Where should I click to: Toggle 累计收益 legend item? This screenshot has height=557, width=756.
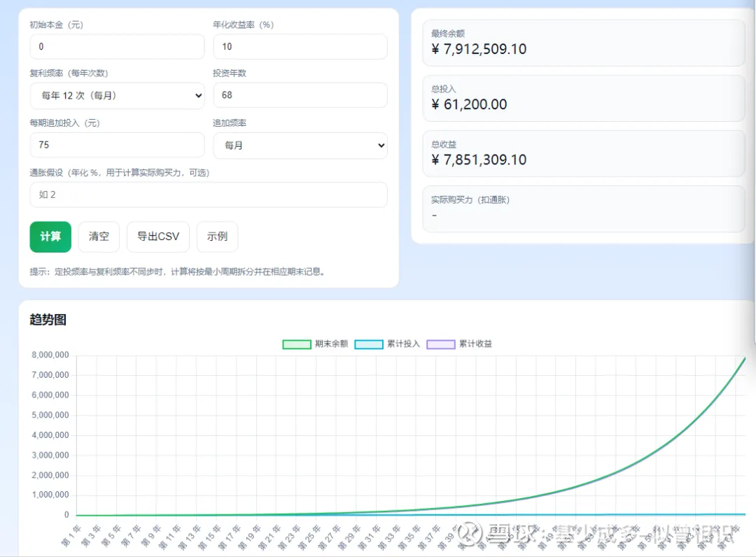point(459,344)
